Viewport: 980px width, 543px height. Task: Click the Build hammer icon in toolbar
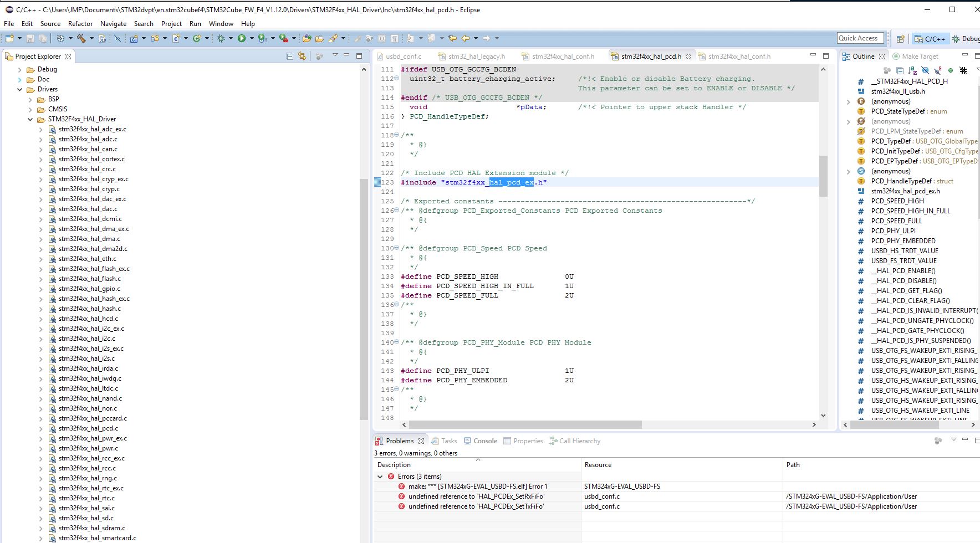81,38
